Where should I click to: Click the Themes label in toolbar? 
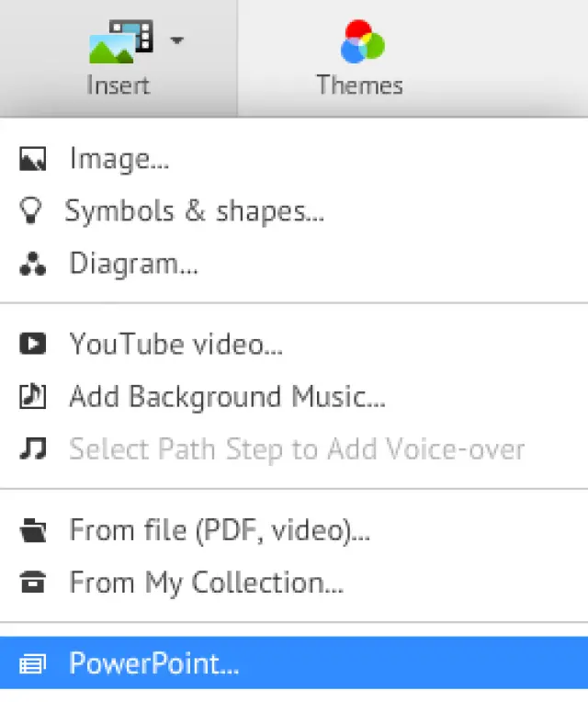[359, 85]
